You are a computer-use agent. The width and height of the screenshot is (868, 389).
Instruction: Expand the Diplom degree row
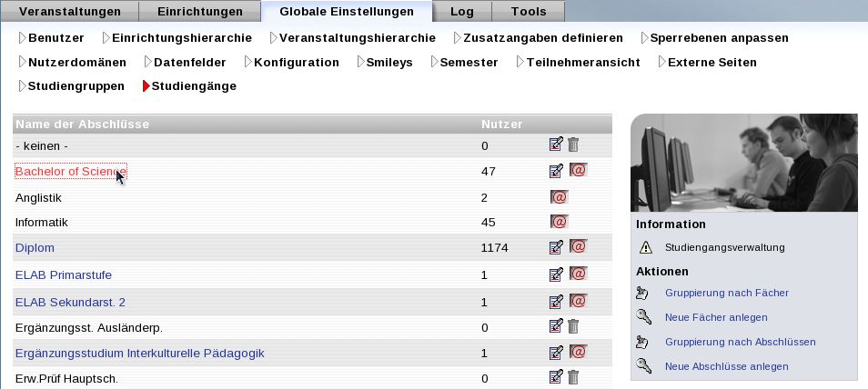pos(35,247)
